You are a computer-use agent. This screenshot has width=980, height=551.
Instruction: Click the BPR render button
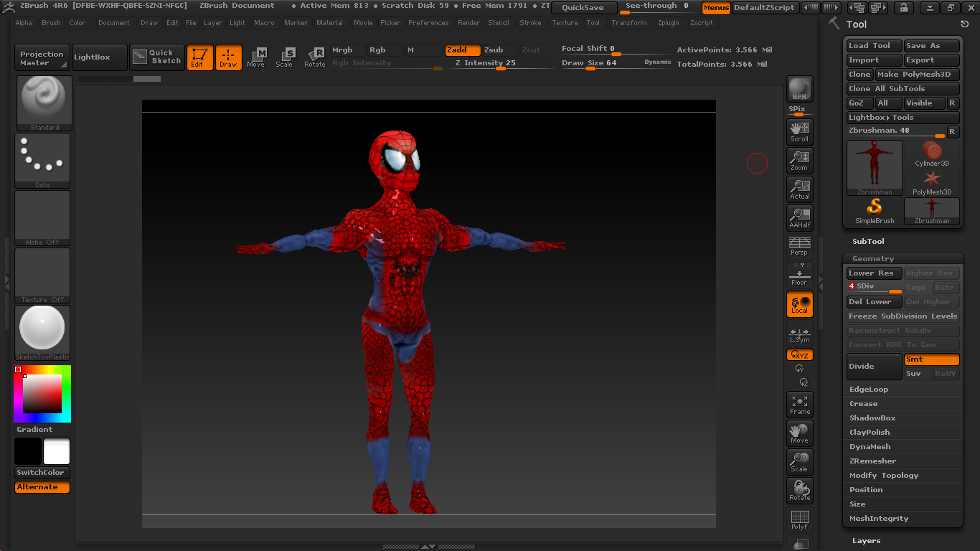coord(799,90)
